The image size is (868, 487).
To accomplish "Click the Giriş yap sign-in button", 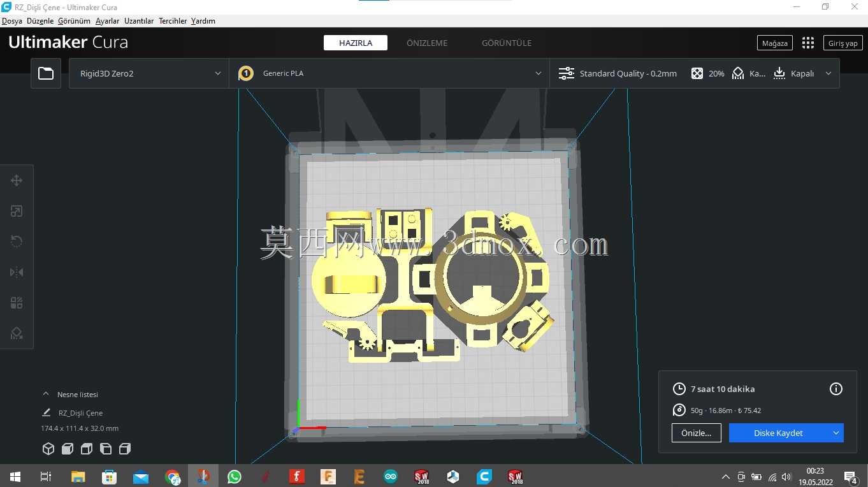I will 843,43.
